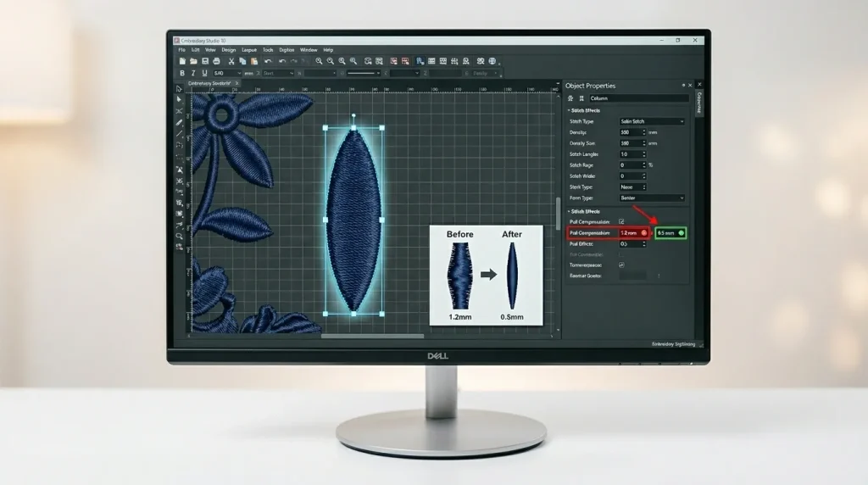Open the Design menu
The image size is (868, 485).
(229, 50)
